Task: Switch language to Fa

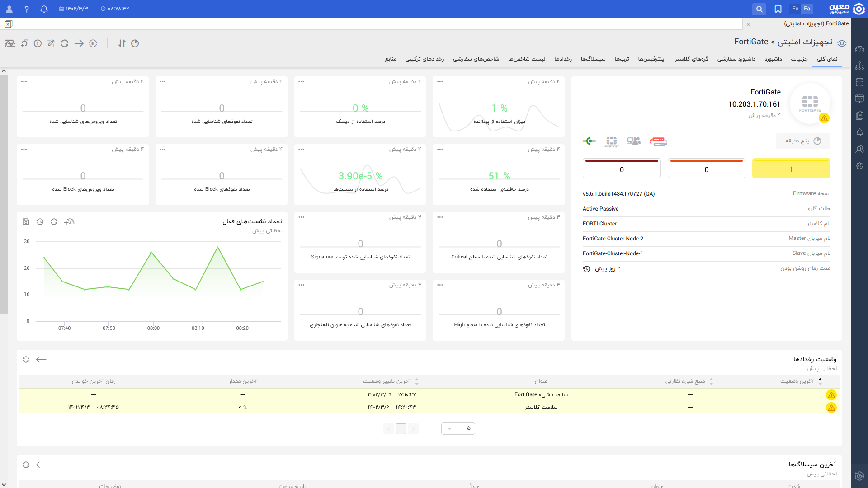Action: [807, 9]
